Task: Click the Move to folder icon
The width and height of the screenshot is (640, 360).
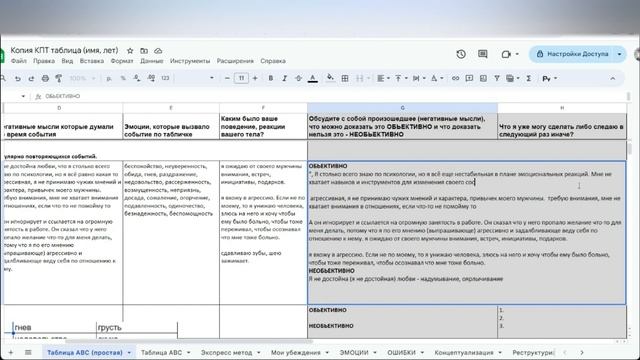Action: (144, 51)
